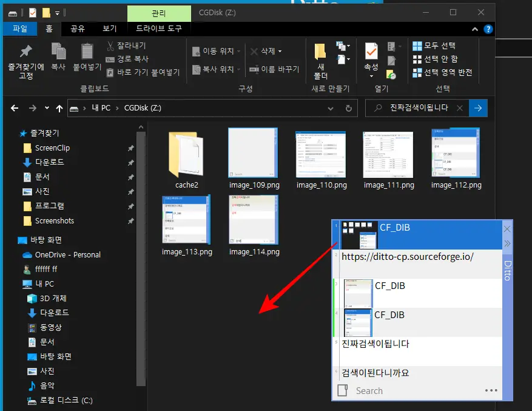Select 모두 선택 (select all)
The height and width of the screenshot is (411, 532).
pyautogui.click(x=434, y=46)
